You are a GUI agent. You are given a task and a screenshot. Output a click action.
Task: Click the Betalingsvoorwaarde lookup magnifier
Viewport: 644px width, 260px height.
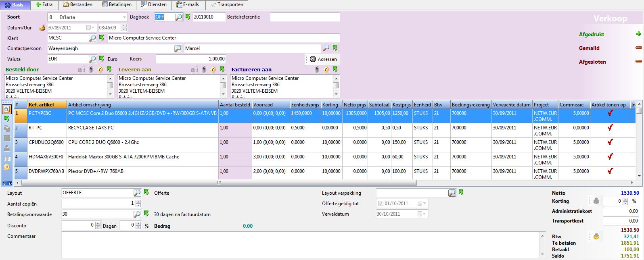(137, 214)
